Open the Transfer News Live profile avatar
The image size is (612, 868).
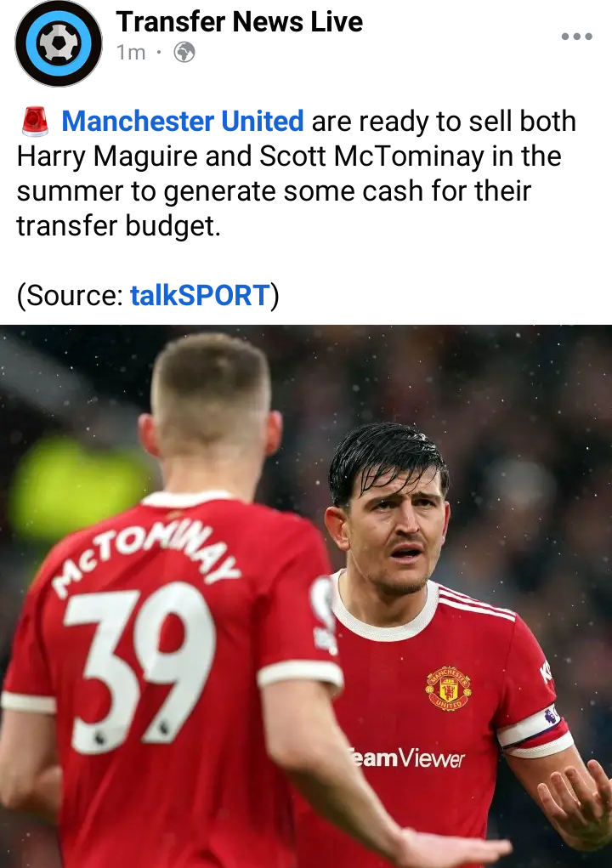pyautogui.click(x=58, y=43)
